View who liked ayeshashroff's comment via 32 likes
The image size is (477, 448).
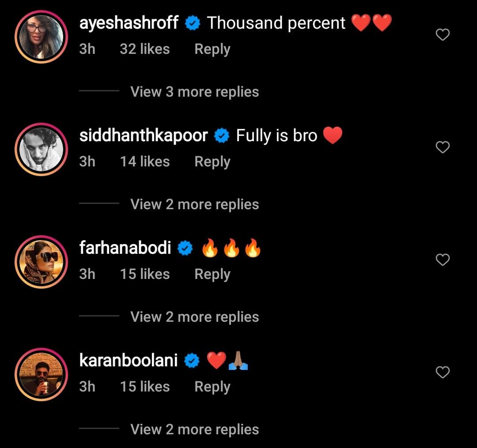[145, 49]
